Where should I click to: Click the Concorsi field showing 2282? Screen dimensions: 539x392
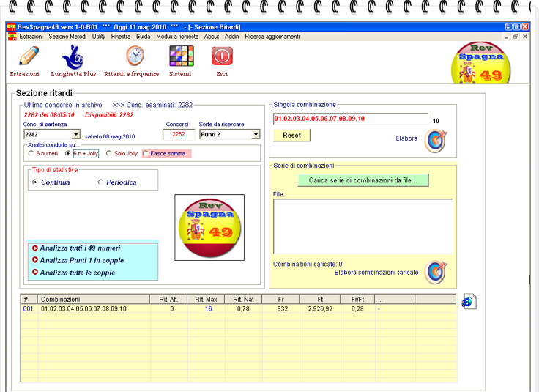179,134
